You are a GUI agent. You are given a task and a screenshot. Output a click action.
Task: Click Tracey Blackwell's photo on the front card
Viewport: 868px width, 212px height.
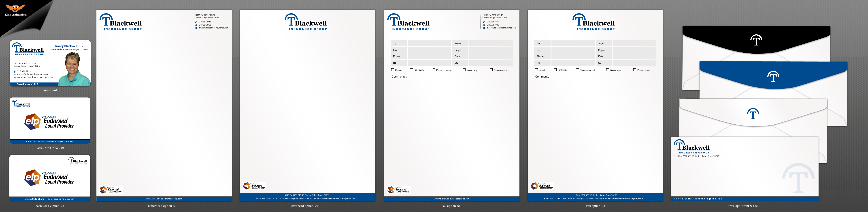(74, 69)
